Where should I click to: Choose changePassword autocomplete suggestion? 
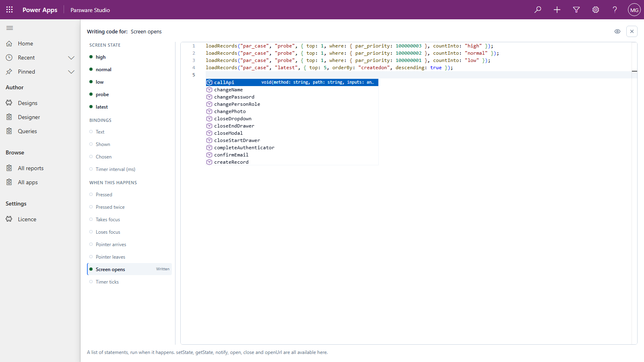[x=292, y=97]
